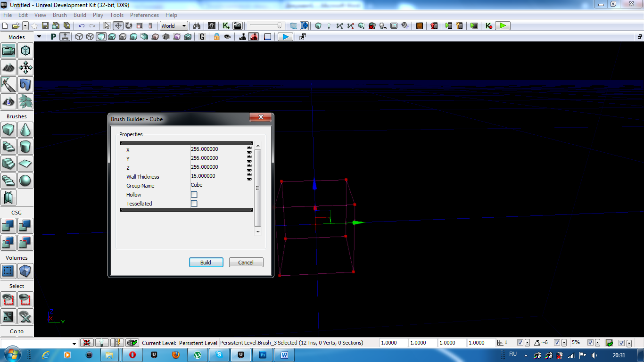Image resolution: width=644 pixels, height=362 pixels.
Task: Select the Cube brush builder
Action: click(x=8, y=129)
